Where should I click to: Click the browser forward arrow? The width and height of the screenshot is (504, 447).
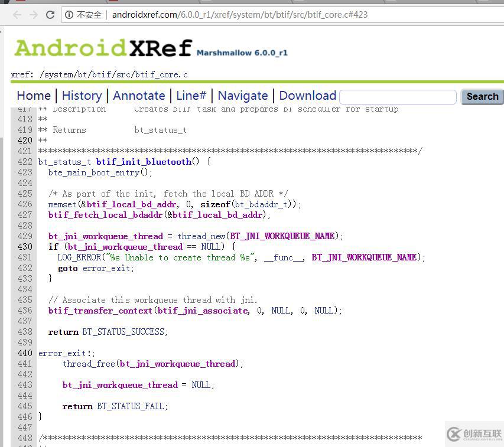[34, 15]
